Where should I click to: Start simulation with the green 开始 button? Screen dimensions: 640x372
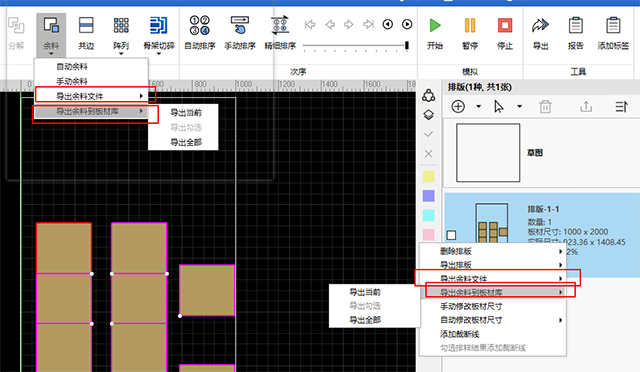pyautogui.click(x=435, y=25)
